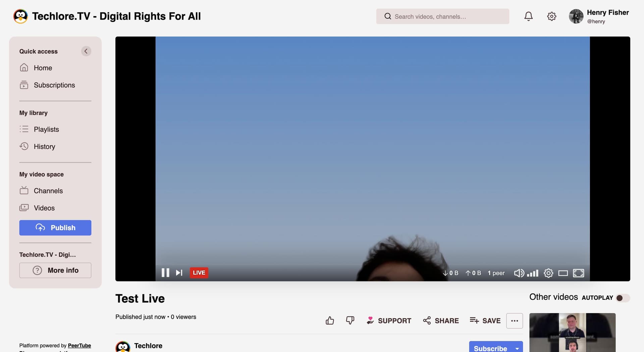Open Channels in My video space
The height and width of the screenshot is (352, 644).
41,191
